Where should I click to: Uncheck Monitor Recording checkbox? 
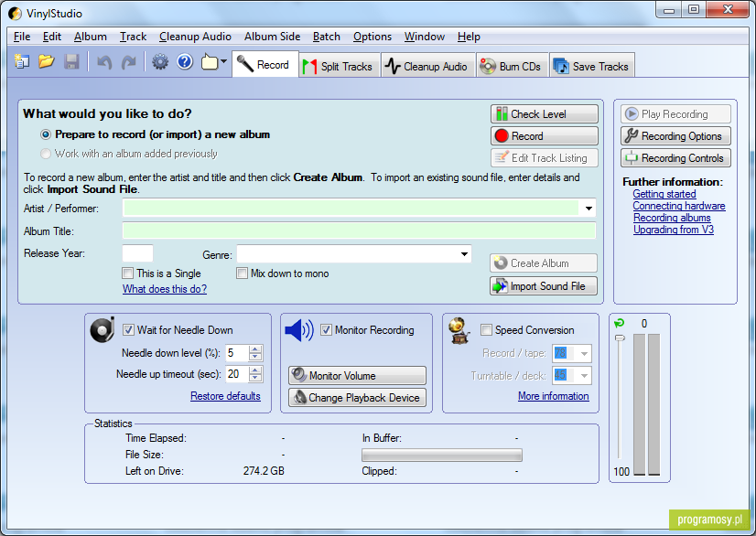click(327, 329)
